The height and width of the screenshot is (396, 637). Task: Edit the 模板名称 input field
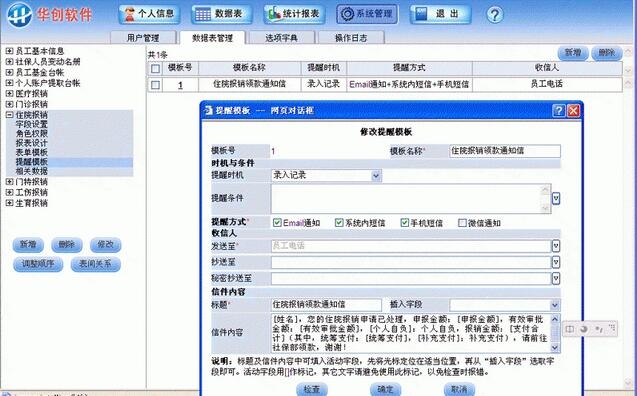click(505, 151)
